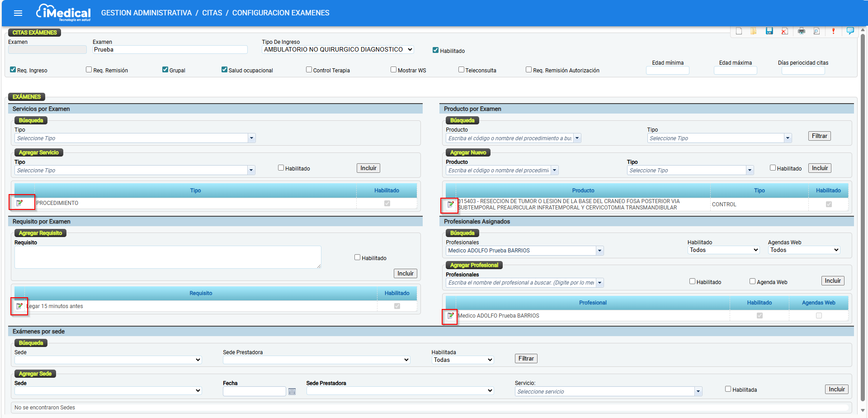
Task: Click Filtrar button in Producto por Examen
Action: [819, 136]
